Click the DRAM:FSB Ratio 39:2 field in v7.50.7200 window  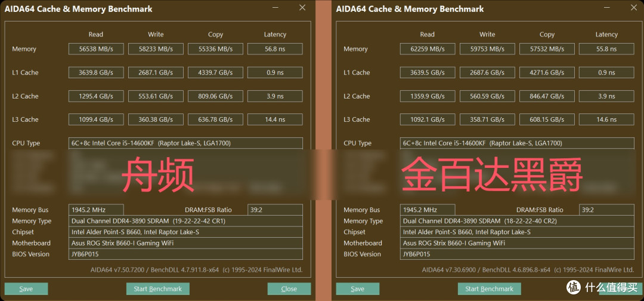pos(275,210)
